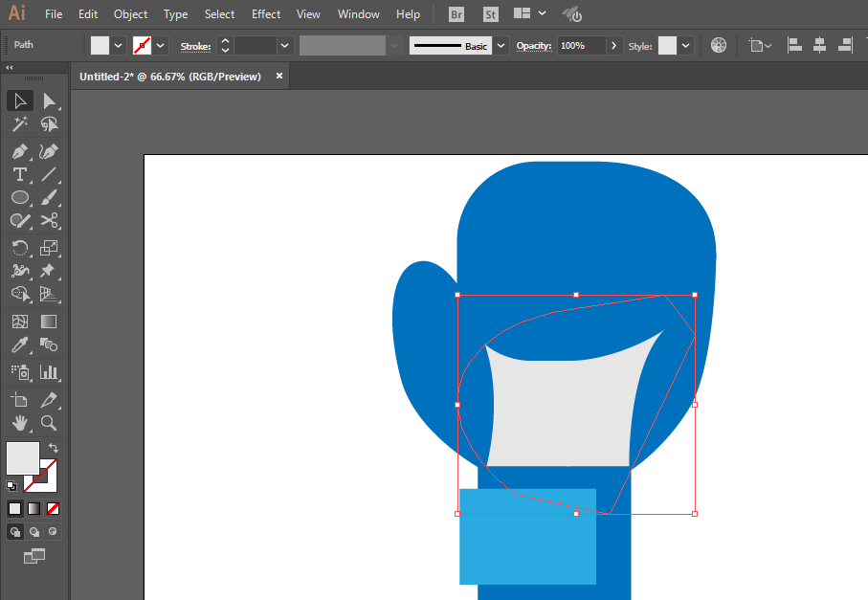This screenshot has width=868, height=600.
Task: Select the Pen tool
Action: coord(20,151)
